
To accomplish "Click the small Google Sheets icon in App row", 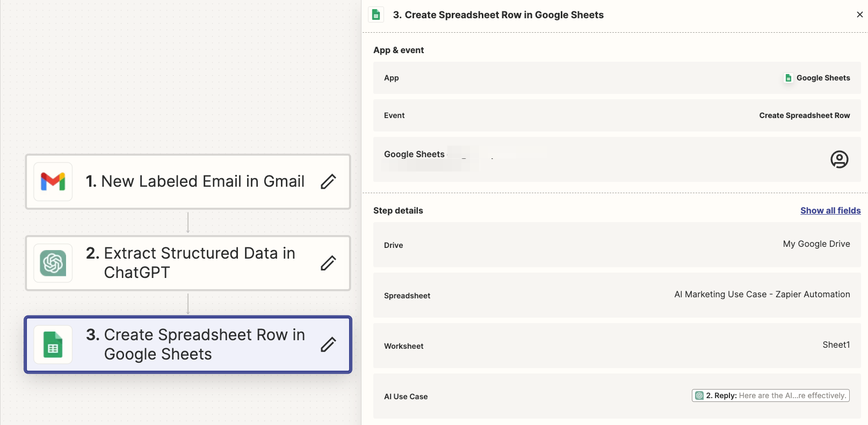I will (788, 78).
